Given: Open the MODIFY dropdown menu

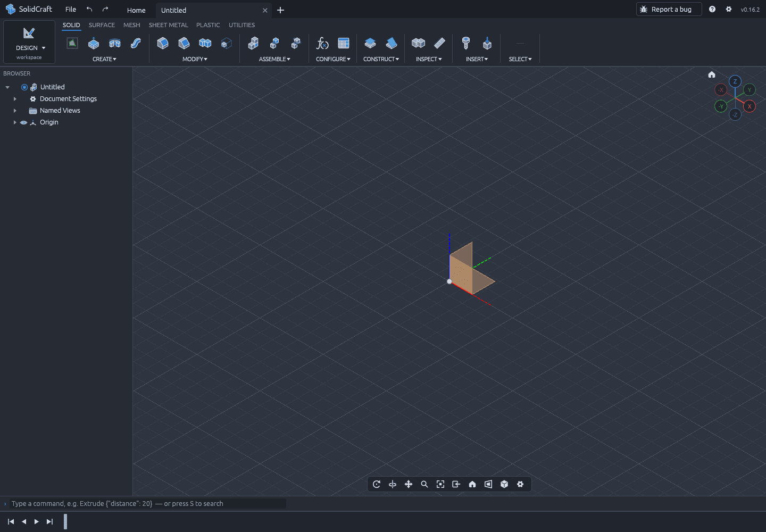Looking at the screenshot, I should [x=195, y=59].
